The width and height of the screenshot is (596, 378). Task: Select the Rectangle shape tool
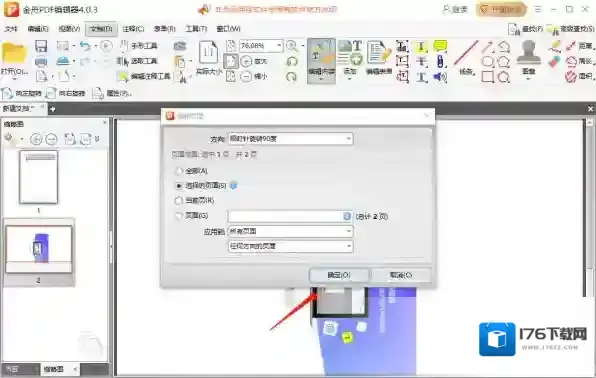coord(488,76)
